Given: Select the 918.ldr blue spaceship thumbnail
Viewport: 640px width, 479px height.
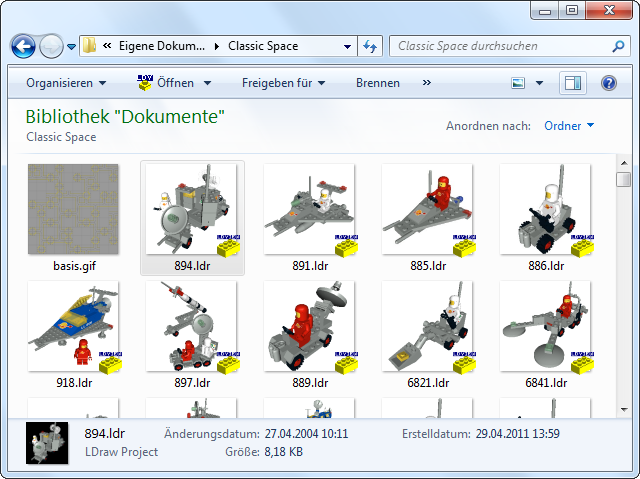Looking at the screenshot, I should [x=74, y=326].
